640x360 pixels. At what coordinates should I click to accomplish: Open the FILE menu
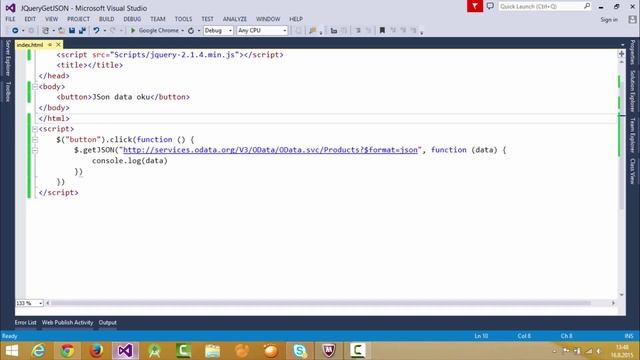[x=10, y=19]
